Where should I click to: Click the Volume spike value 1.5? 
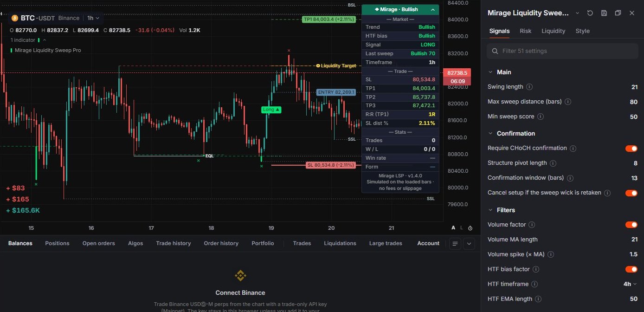click(x=633, y=254)
